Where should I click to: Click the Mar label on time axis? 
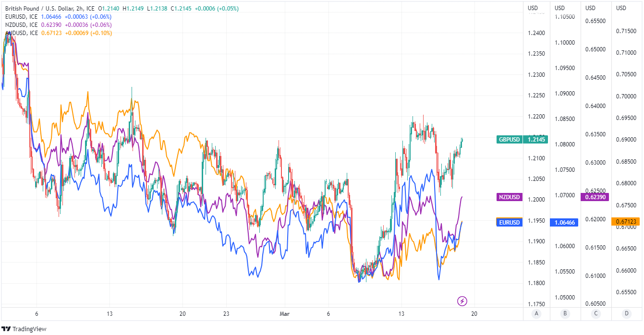pyautogui.click(x=284, y=313)
